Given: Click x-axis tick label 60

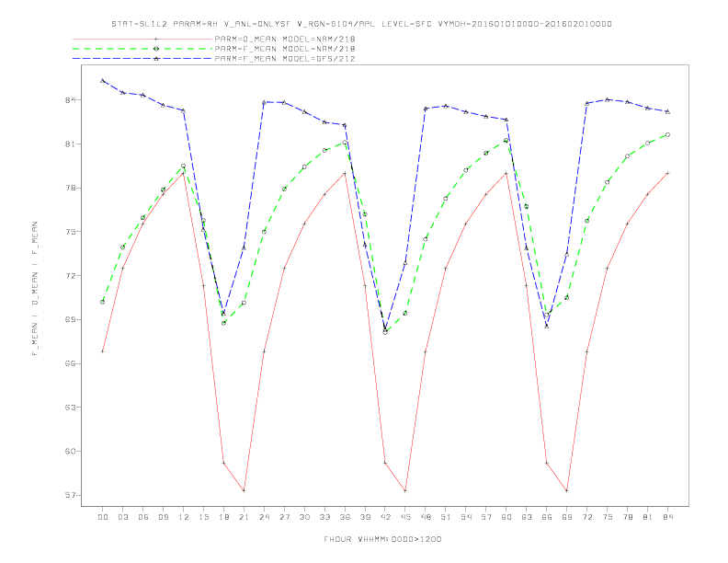Looking at the screenshot, I should point(506,517).
